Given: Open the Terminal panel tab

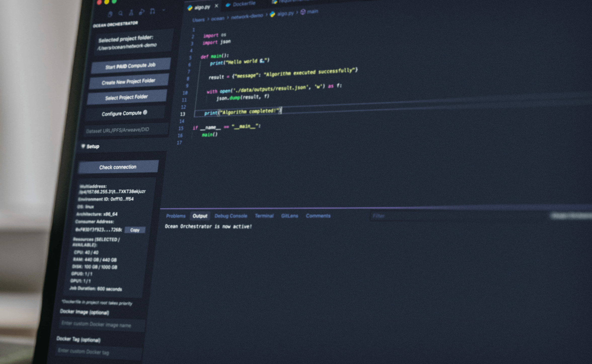Looking at the screenshot, I should [264, 216].
